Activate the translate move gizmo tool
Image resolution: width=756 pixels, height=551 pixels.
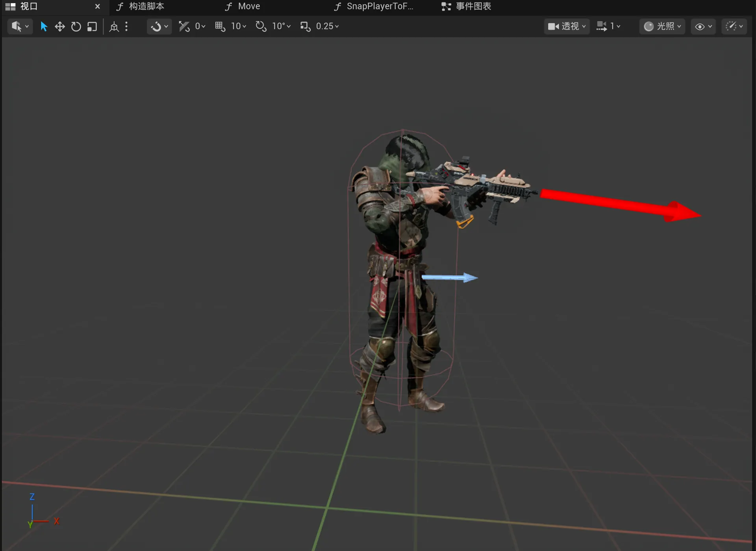click(x=60, y=26)
